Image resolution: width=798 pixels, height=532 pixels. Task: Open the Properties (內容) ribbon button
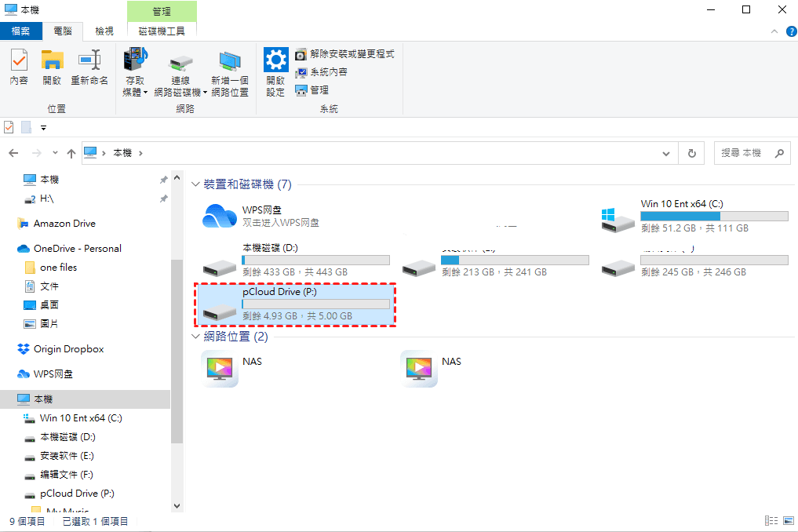[19, 67]
